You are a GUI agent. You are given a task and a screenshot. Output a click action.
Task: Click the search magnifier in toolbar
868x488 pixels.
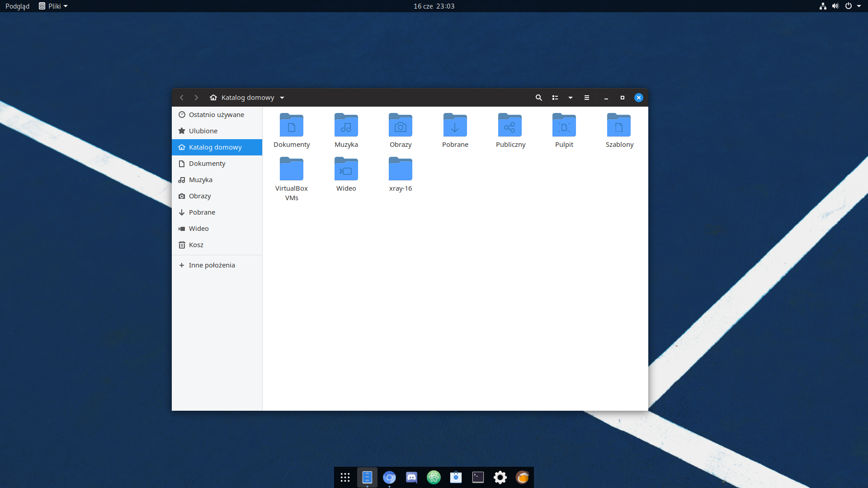pos(538,98)
